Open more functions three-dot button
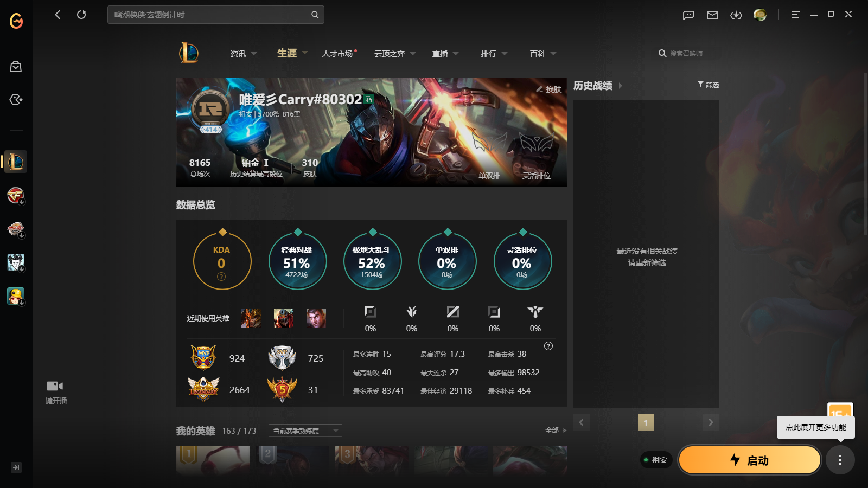The width and height of the screenshot is (868, 488). tap(840, 460)
